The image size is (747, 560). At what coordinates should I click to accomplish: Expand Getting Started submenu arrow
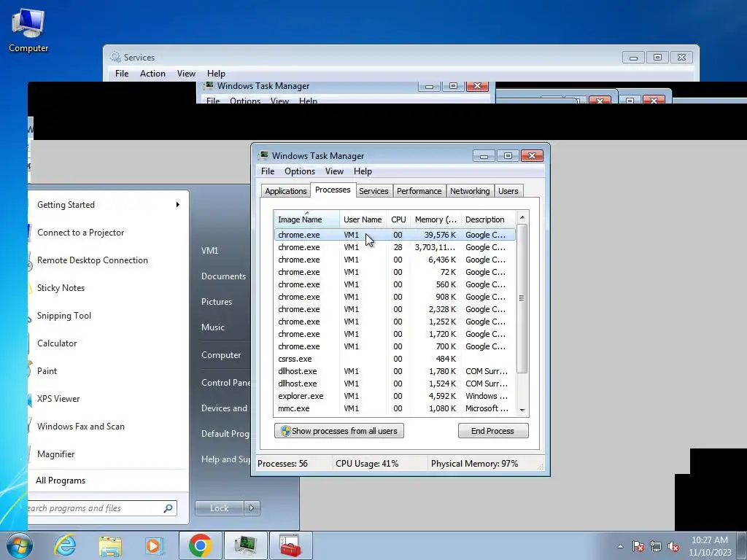178,205
